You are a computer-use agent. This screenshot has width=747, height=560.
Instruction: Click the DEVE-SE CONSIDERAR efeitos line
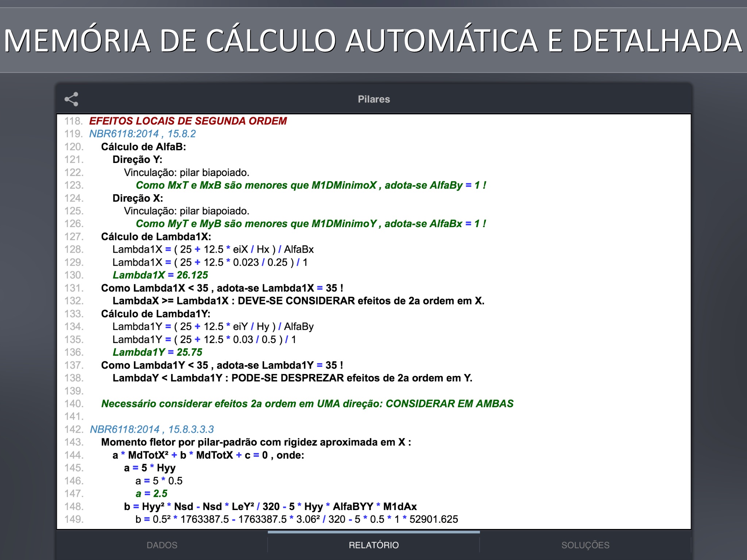pos(298,301)
